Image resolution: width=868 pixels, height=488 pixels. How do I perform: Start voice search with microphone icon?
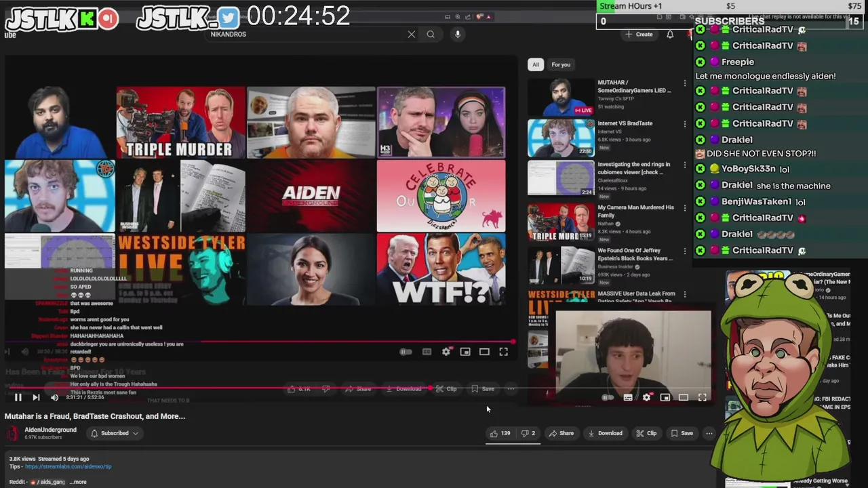pos(458,34)
